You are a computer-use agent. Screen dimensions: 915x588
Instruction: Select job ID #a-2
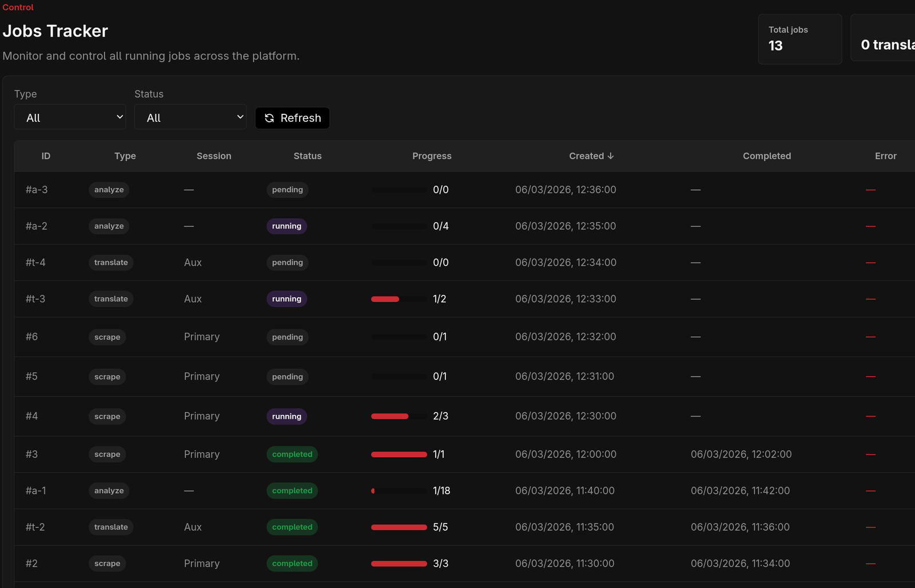pyautogui.click(x=37, y=226)
